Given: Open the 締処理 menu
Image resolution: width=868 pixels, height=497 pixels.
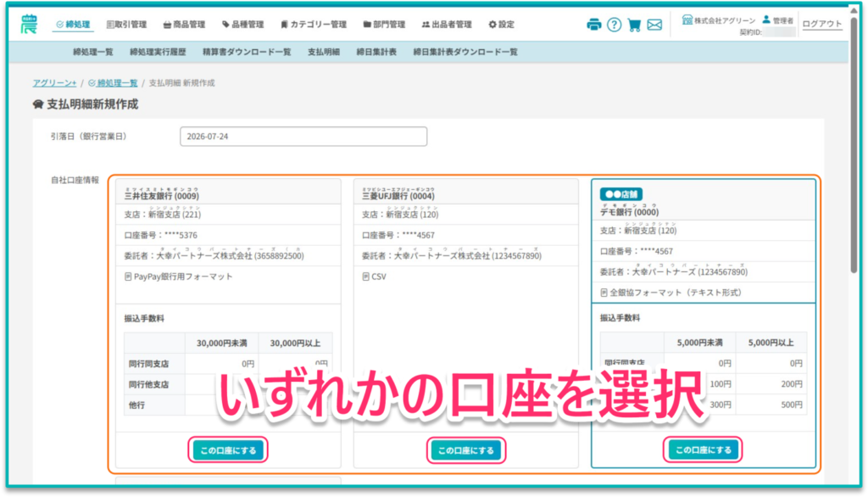Looking at the screenshot, I should point(73,25).
